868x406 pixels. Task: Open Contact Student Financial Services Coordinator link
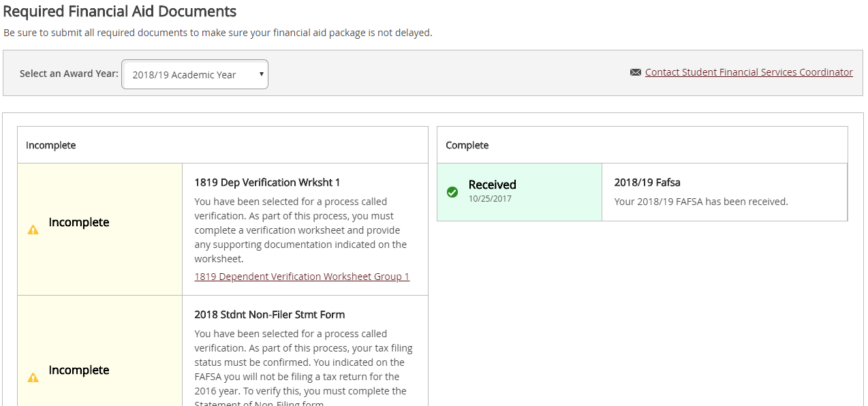point(749,72)
